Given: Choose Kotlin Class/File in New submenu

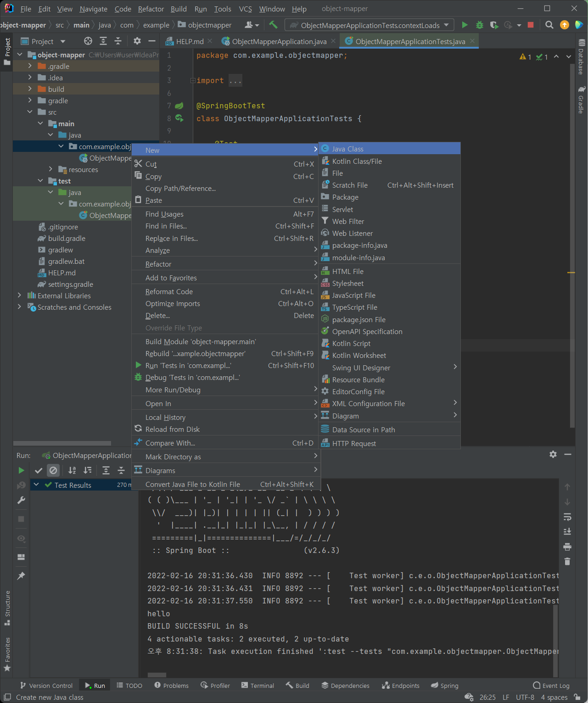Looking at the screenshot, I should [389, 161].
